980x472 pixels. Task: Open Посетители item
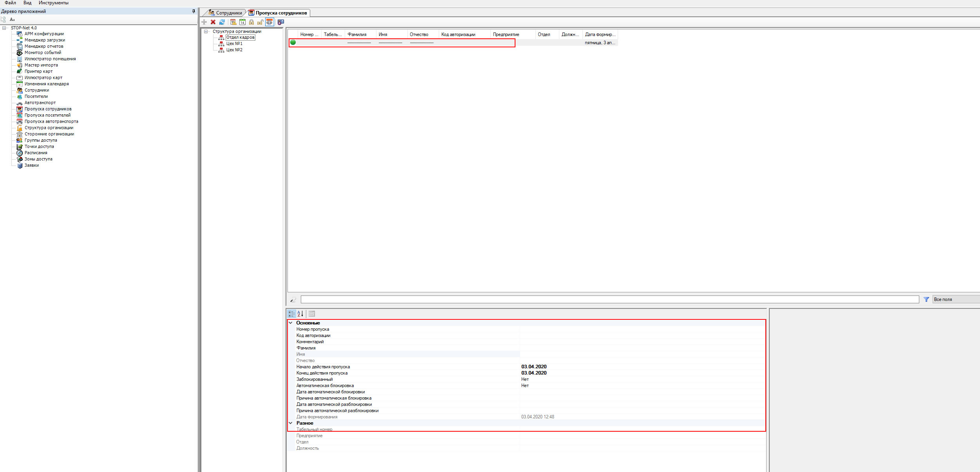point(36,96)
